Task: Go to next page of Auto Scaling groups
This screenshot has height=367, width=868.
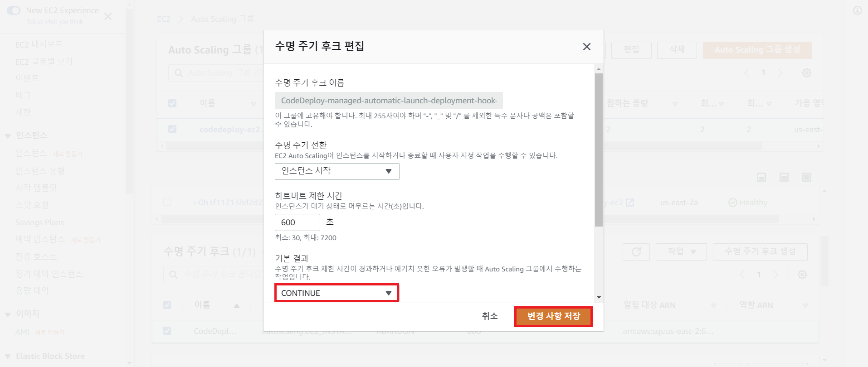Action: [x=780, y=73]
